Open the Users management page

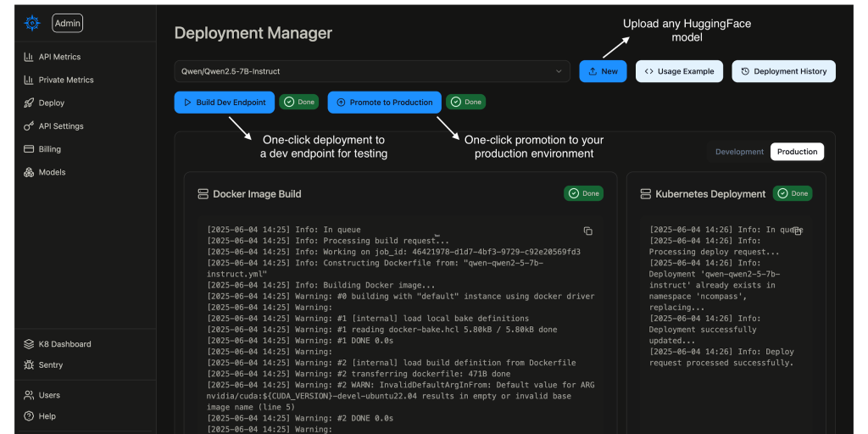point(49,395)
